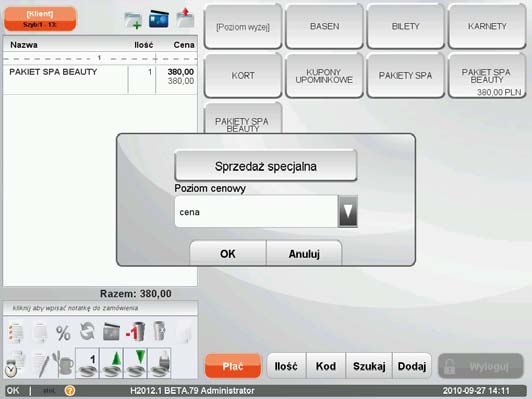Open the documents icon with alarm clock

point(15,364)
